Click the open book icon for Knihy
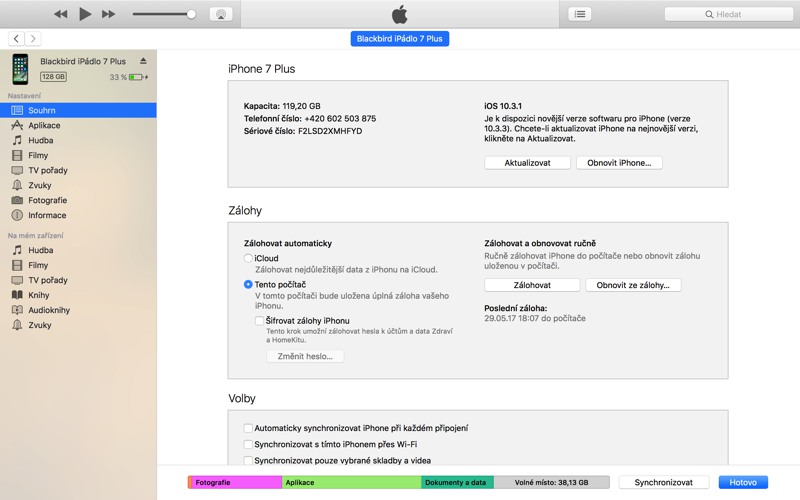This screenshot has height=500, width=800. [17, 295]
